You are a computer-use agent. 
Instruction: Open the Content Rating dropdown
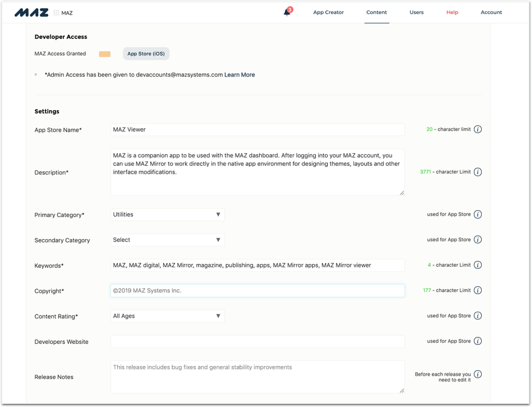click(x=168, y=316)
